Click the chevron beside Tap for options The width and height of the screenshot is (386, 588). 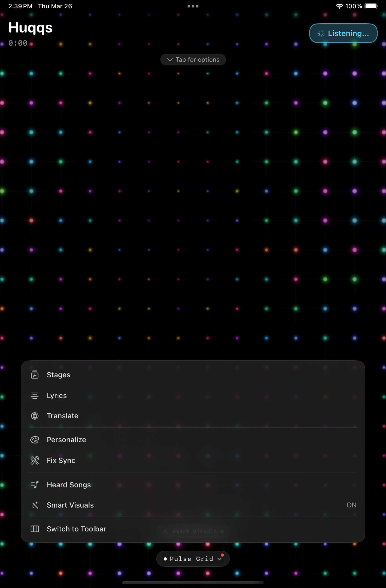(x=170, y=60)
